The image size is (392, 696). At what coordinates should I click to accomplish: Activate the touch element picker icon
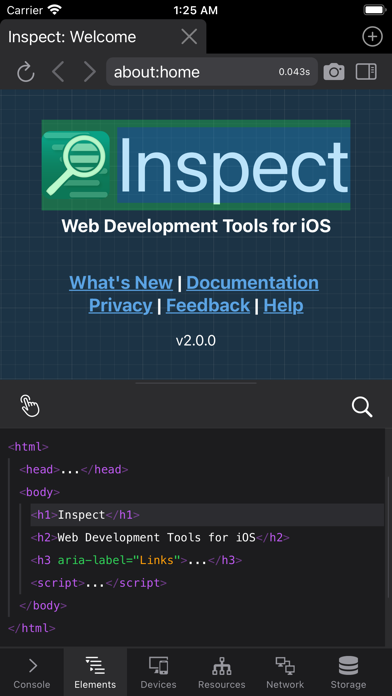[x=30, y=406]
